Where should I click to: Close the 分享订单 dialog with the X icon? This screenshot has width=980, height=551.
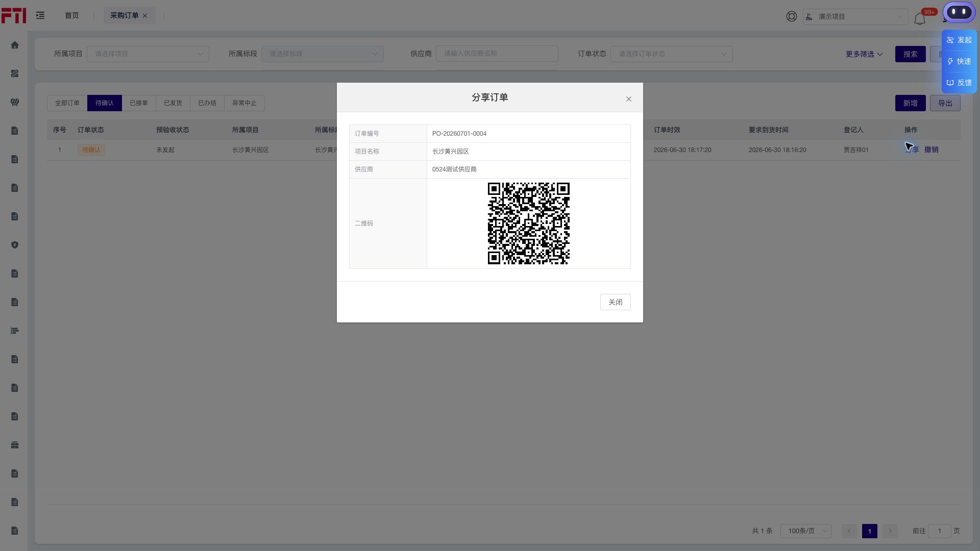629,99
